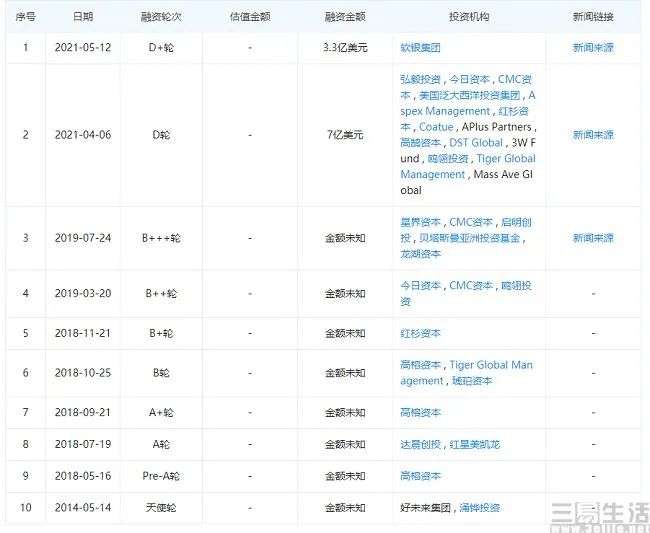This screenshot has height=533, width=650.
Task: Select the date 2018-11-21
Action: tap(83, 333)
